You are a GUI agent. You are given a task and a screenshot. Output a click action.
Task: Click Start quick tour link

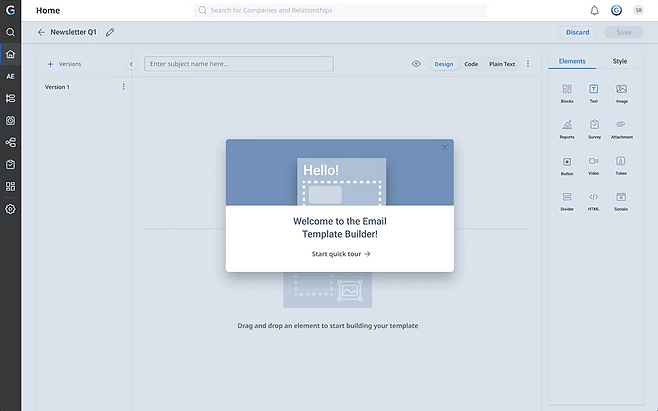pyautogui.click(x=341, y=254)
